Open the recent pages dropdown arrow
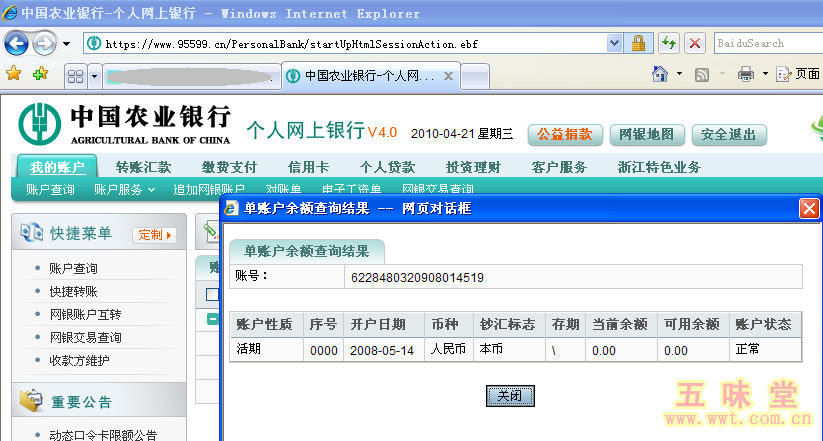 (x=66, y=44)
